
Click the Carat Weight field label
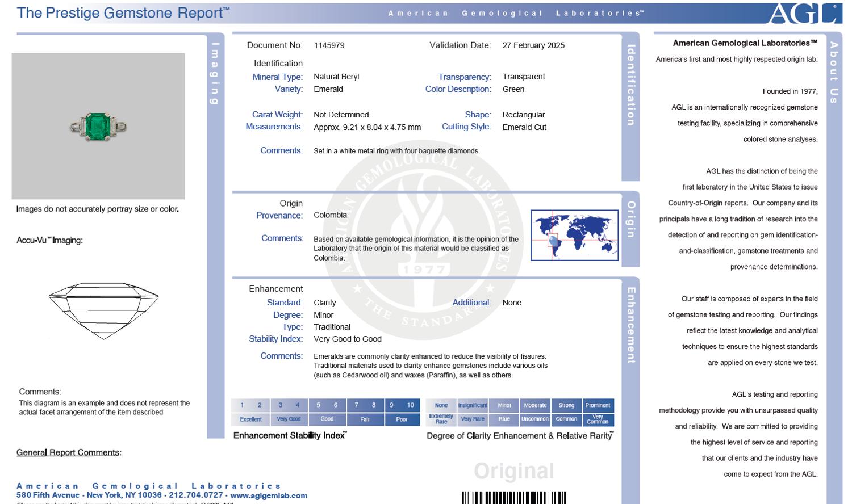(x=278, y=115)
